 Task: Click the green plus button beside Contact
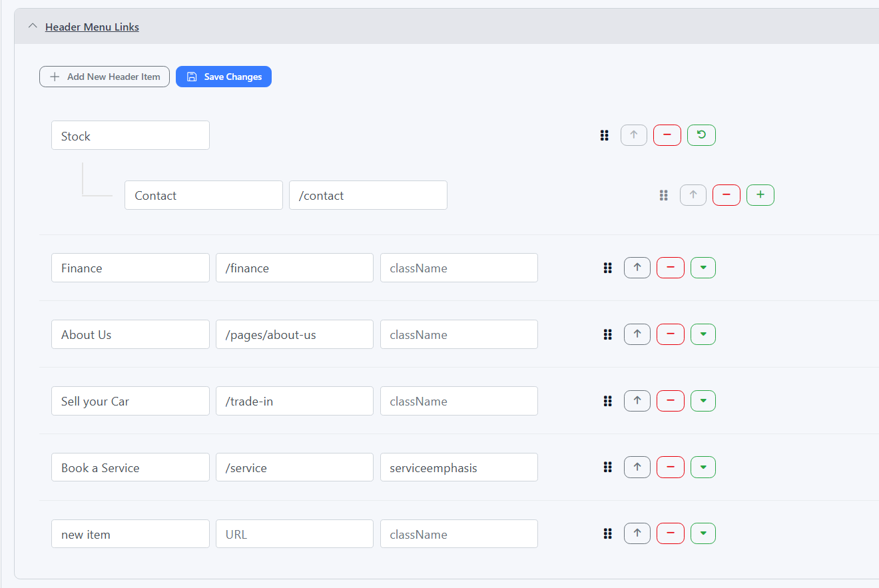coord(760,195)
